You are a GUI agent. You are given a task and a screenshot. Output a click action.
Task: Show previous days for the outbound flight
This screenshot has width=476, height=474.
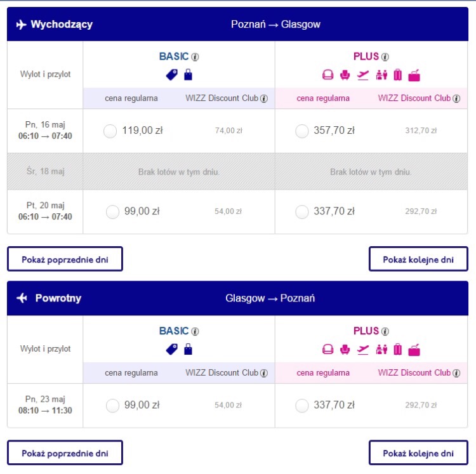pyautogui.click(x=65, y=259)
